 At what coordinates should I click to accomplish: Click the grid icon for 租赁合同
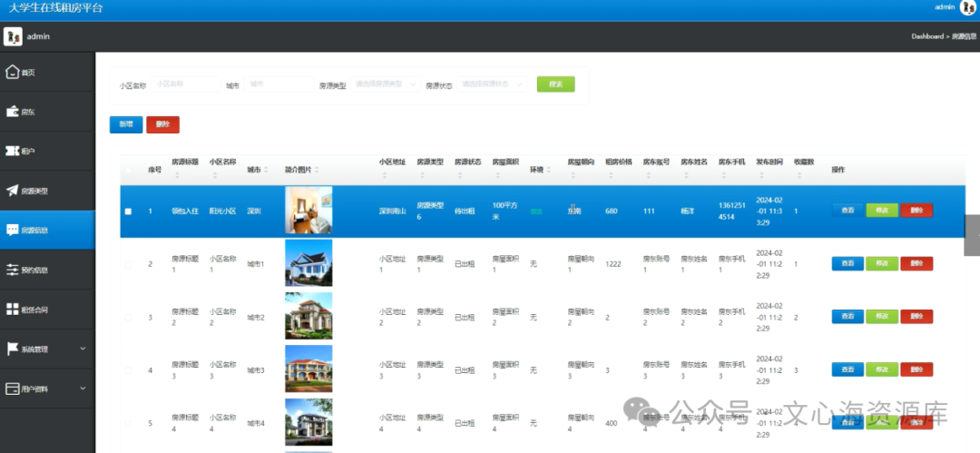coord(12,309)
